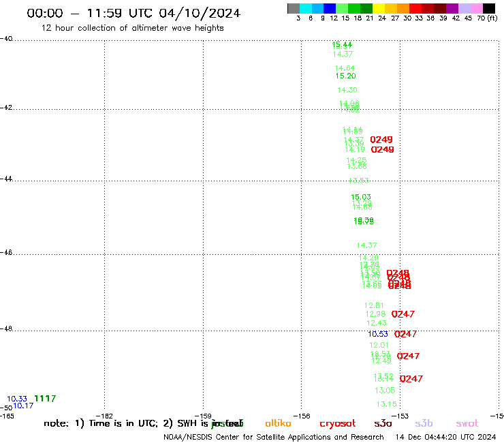Select the blue value 10.17

(23, 406)
